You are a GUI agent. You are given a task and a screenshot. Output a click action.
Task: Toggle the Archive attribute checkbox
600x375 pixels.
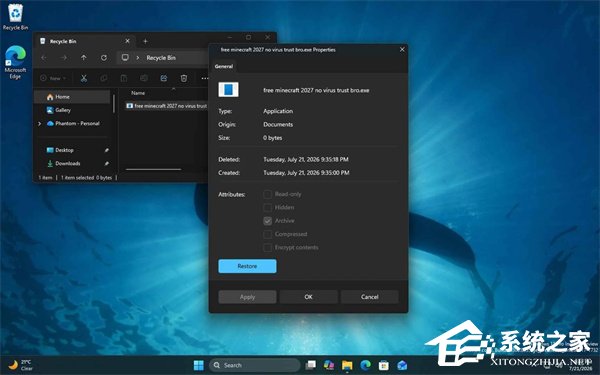coord(267,221)
